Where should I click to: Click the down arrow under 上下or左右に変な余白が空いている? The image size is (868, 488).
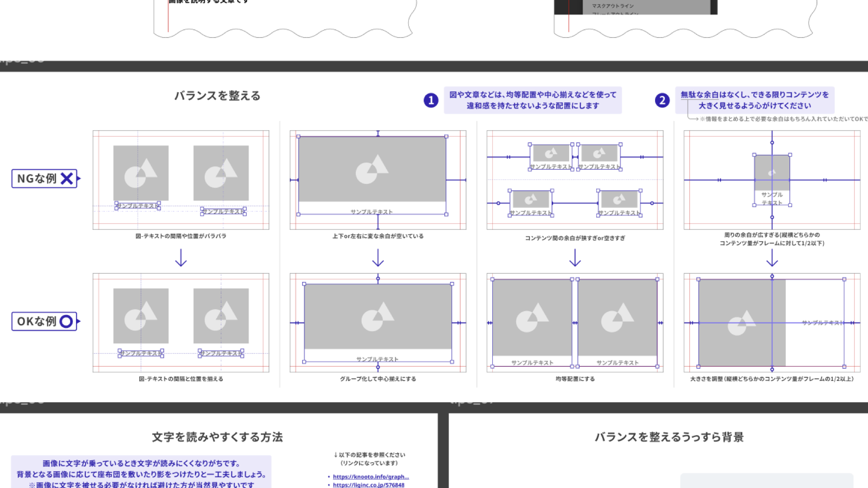click(378, 258)
